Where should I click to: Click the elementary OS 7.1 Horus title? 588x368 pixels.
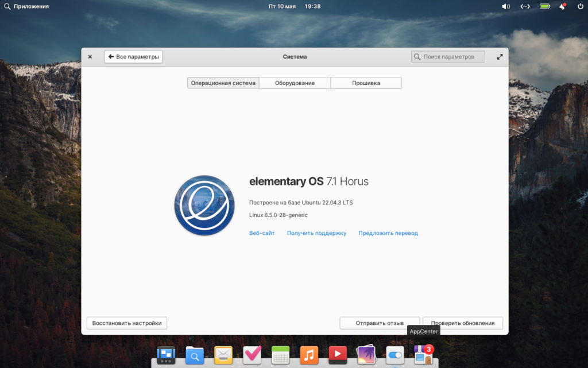(x=308, y=181)
